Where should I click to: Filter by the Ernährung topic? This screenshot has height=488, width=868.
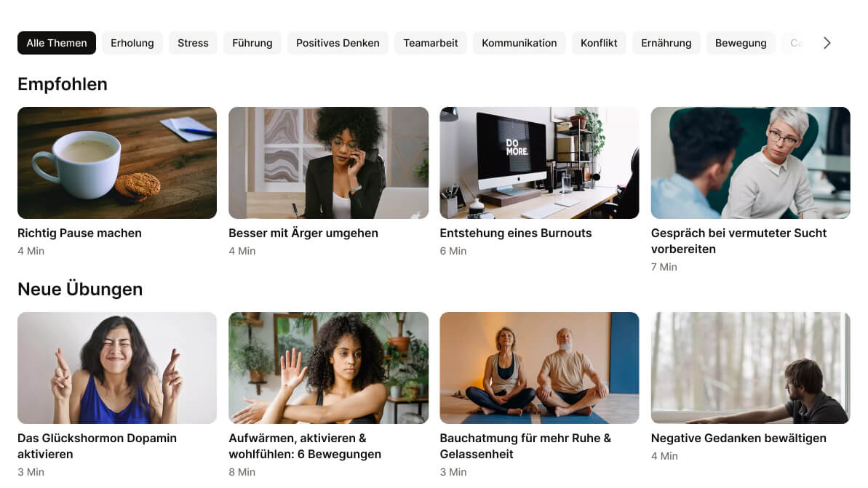pyautogui.click(x=666, y=43)
